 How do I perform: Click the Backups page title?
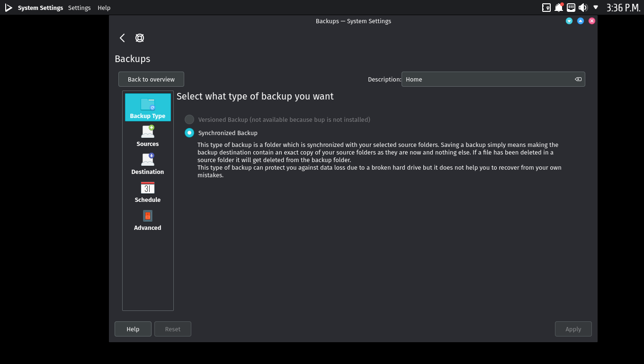(133, 59)
